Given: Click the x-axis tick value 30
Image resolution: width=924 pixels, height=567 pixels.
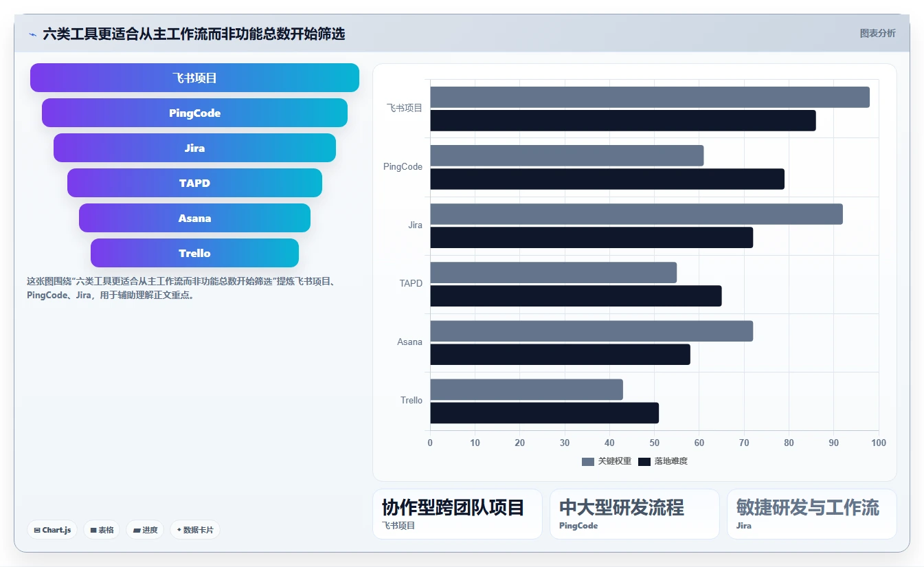Looking at the screenshot, I should coord(565,443).
